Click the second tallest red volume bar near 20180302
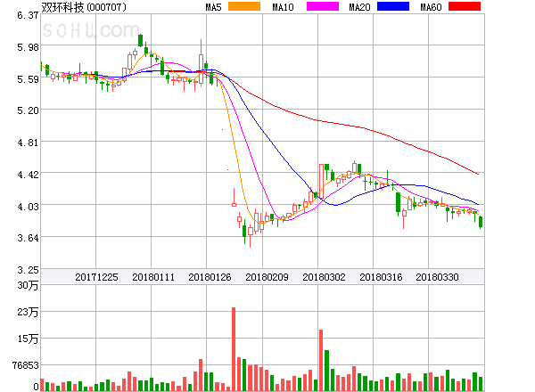535x392 pixels. tap(321, 360)
